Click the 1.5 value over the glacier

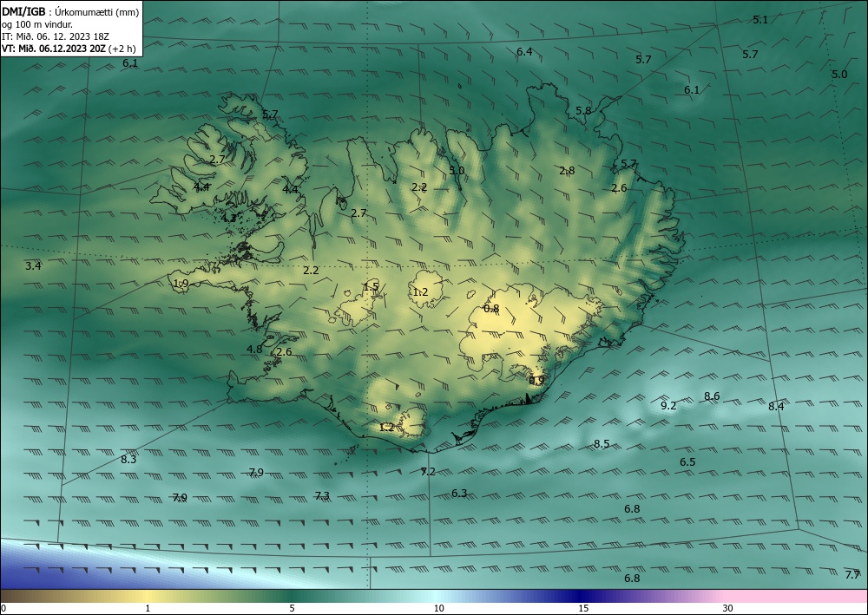point(371,286)
